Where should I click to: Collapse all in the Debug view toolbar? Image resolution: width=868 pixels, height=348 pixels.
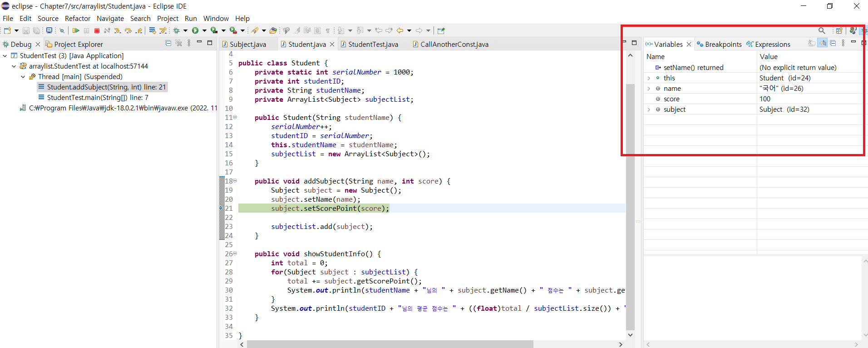point(168,43)
